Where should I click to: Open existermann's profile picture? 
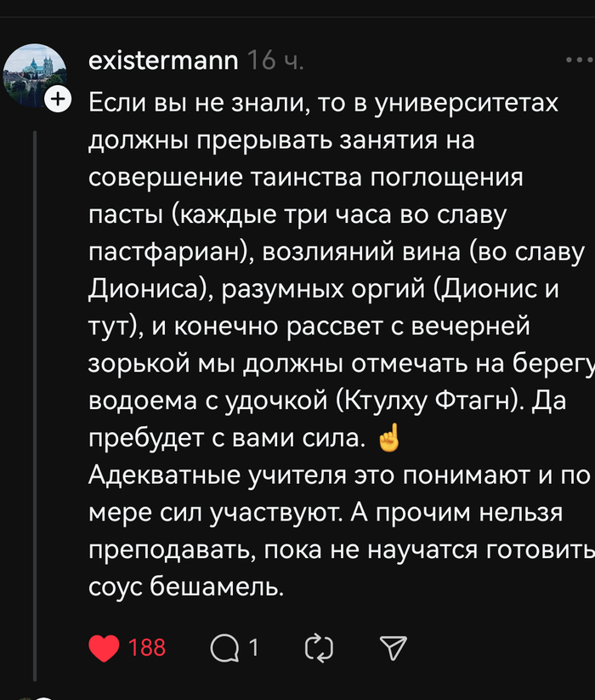(x=34, y=75)
